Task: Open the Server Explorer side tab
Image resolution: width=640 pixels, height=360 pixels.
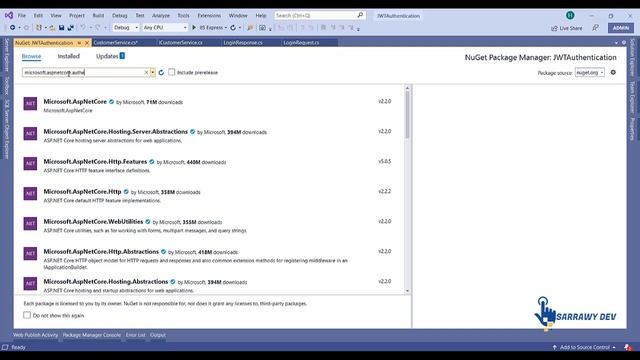Action: (x=6, y=55)
